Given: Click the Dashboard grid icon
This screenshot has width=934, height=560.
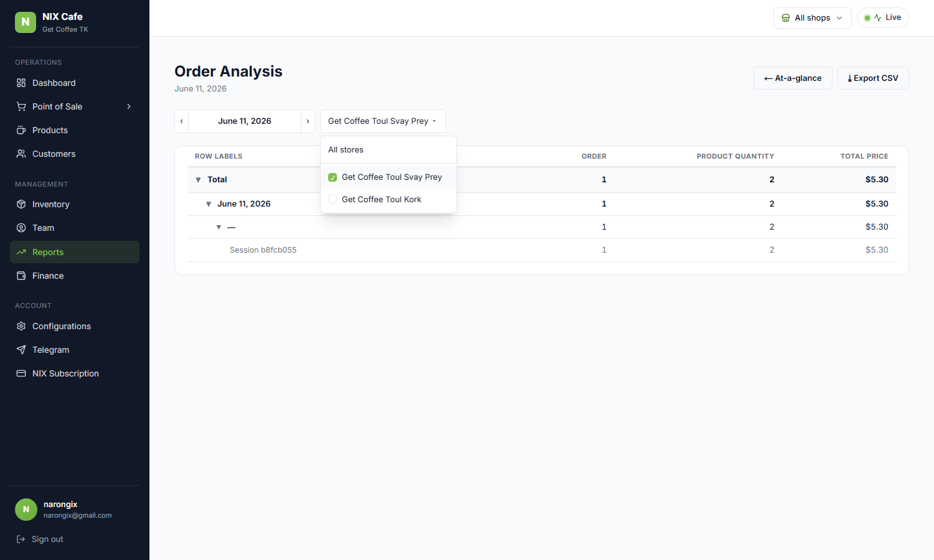Looking at the screenshot, I should pos(21,83).
